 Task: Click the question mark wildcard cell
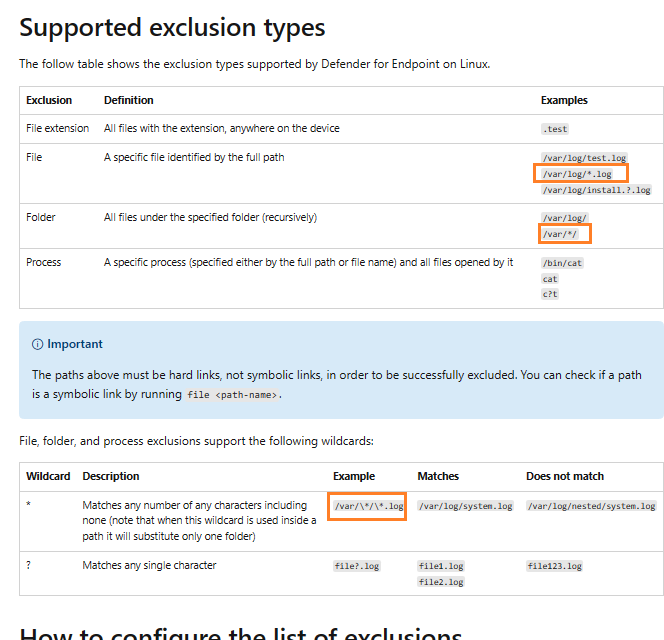[x=28, y=565]
